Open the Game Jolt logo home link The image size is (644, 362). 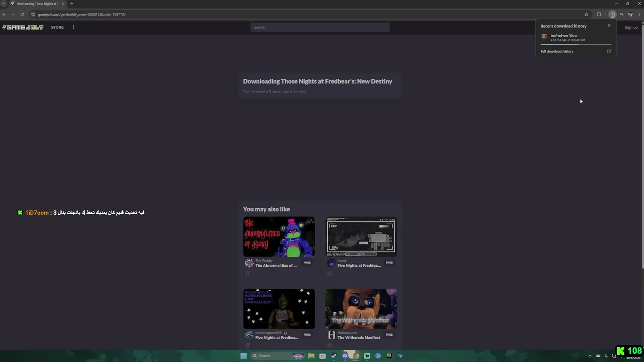[x=23, y=27]
